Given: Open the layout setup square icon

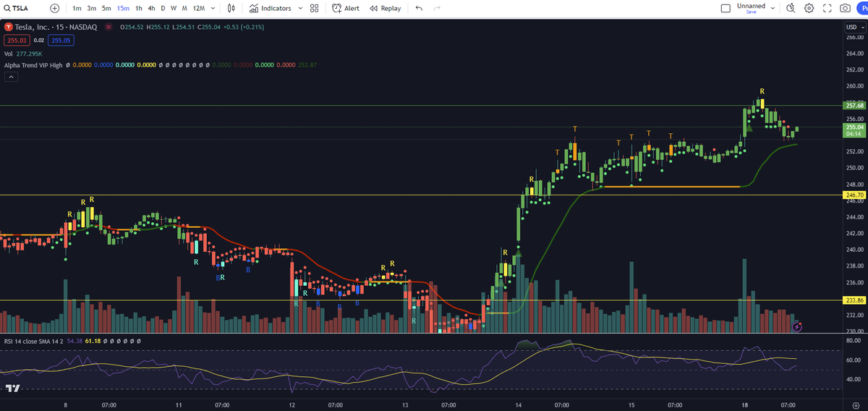Looking at the screenshot, I should (x=726, y=8).
